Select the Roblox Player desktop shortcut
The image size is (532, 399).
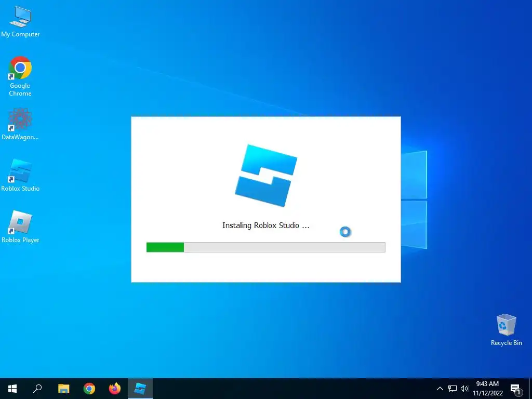[x=20, y=227]
